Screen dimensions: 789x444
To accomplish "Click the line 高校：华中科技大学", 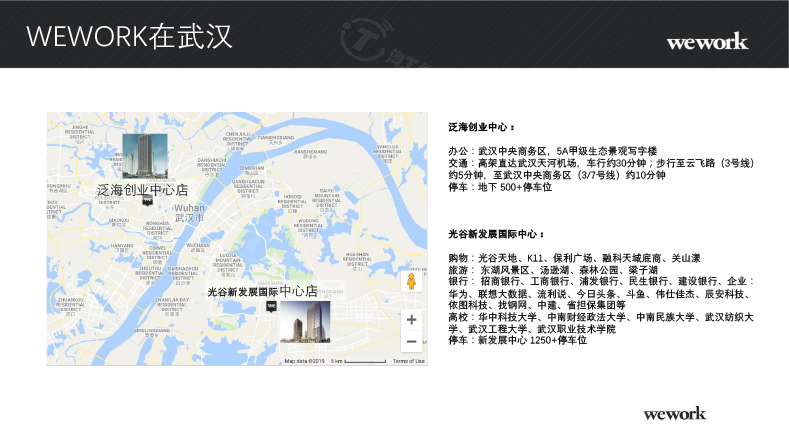I will pos(601,317).
